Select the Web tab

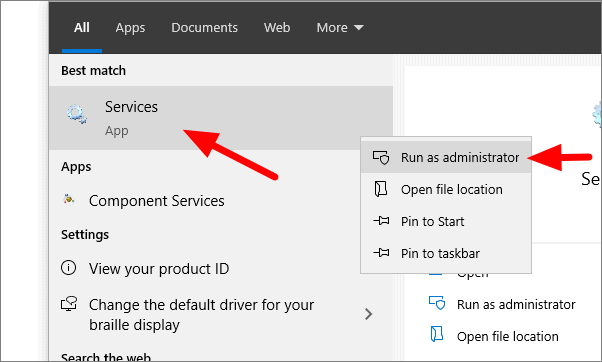point(277,28)
